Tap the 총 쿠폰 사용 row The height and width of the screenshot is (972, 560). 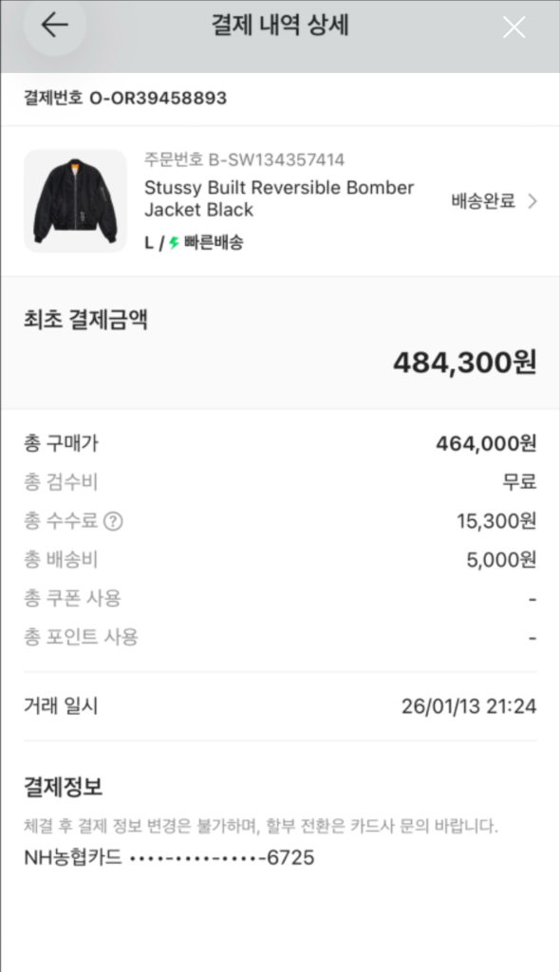coord(279,598)
